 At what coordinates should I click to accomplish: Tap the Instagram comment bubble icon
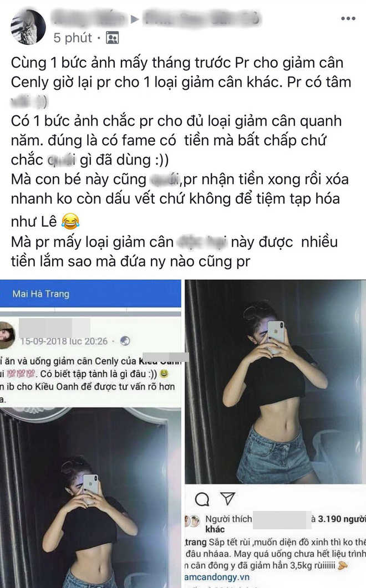[202, 499]
